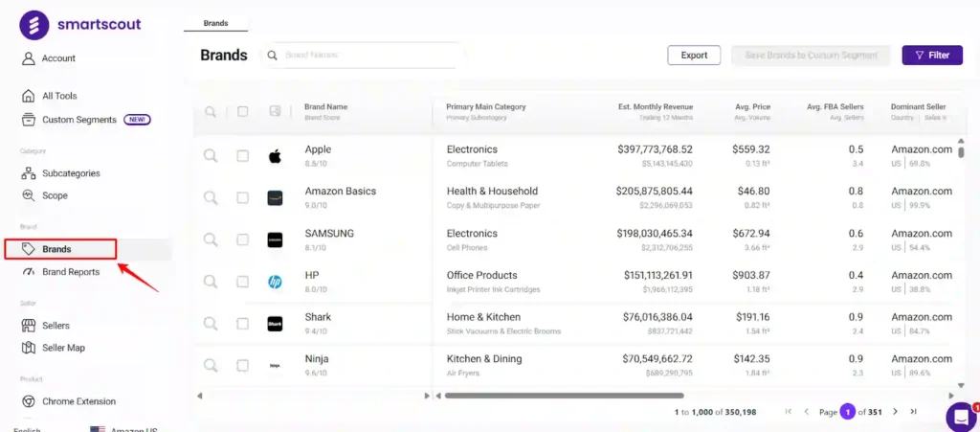This screenshot has width=980, height=432.
Task: Click the SAMSUNG brand name
Action: [329, 233]
